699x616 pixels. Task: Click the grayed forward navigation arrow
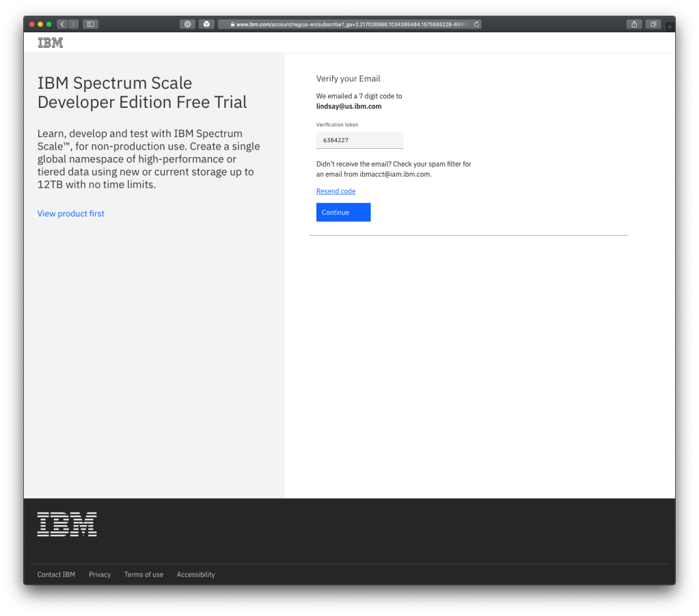pos(73,23)
